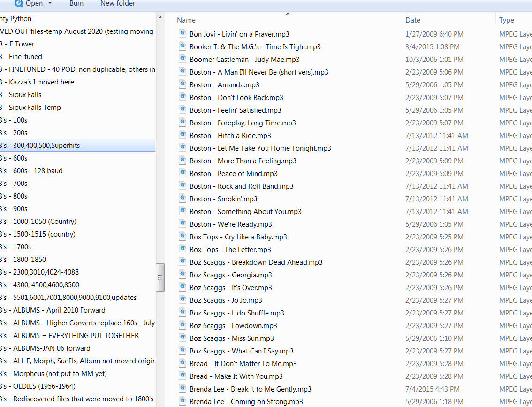Image resolution: width=532 pixels, height=407 pixels.
Task: Select Bread - It Don't Matter To Me.mp3
Action: pos(243,363)
